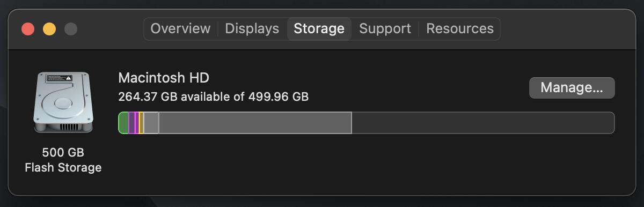Click the dark free-space portion of bar
This screenshot has width=644, height=207.
(x=483, y=123)
